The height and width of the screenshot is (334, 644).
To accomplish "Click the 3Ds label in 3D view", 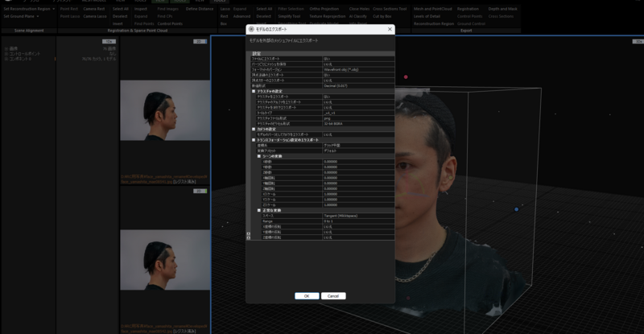I will click(x=638, y=42).
